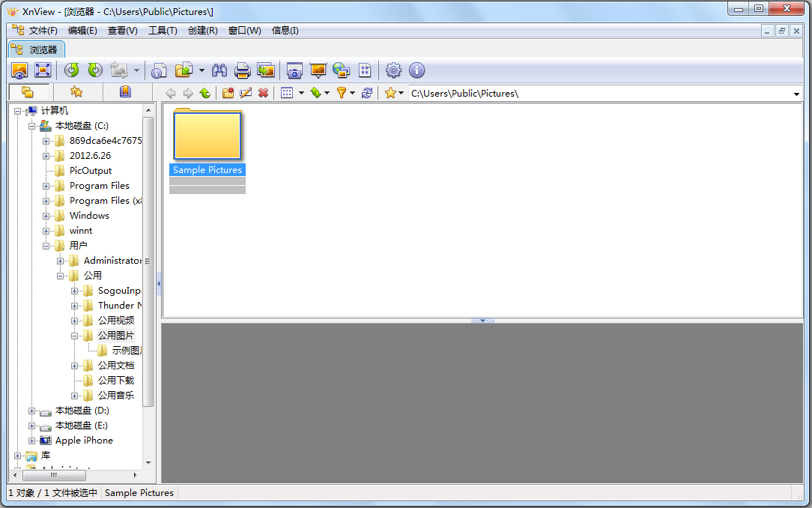Select PicOutput folder in tree

pyautogui.click(x=90, y=170)
